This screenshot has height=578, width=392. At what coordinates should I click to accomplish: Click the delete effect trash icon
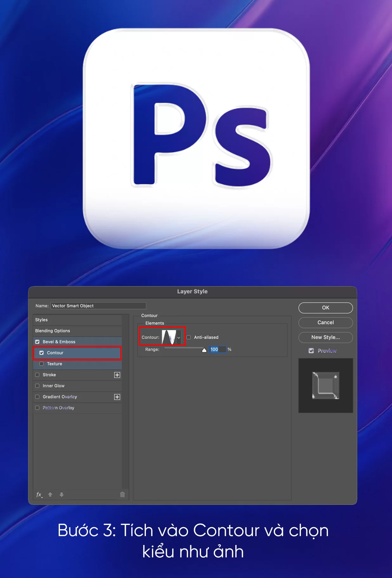122,495
